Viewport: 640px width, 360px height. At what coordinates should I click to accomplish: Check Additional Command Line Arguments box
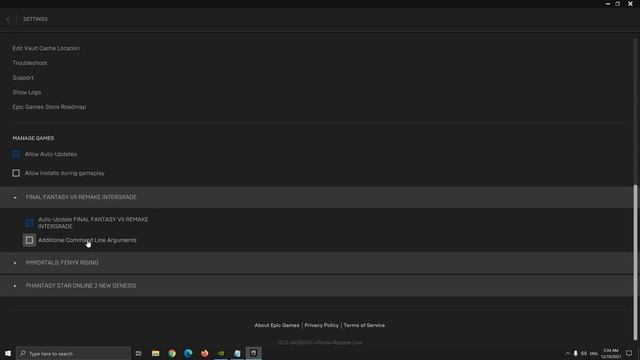click(29, 240)
